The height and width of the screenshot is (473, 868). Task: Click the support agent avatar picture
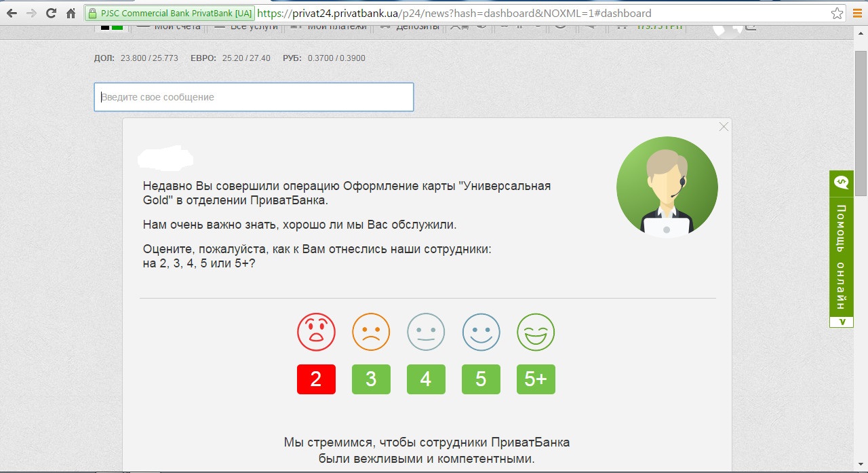(667, 187)
